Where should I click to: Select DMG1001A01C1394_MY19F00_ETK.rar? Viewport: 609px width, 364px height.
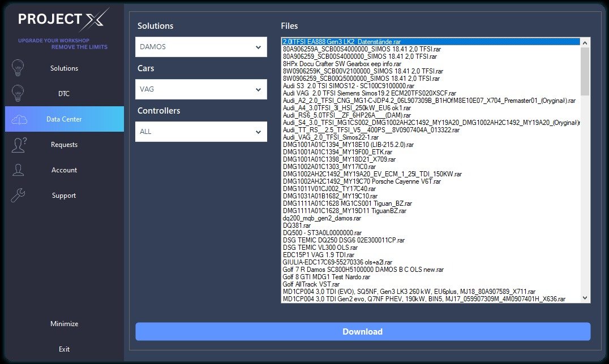431,152
